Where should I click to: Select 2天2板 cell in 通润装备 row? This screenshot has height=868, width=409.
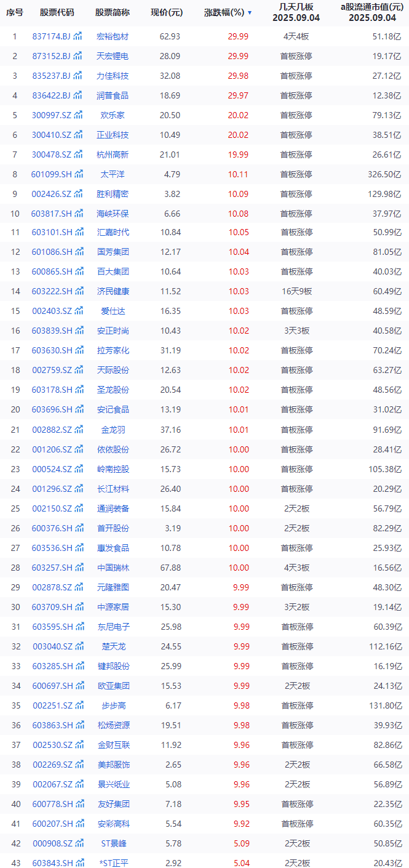click(296, 508)
